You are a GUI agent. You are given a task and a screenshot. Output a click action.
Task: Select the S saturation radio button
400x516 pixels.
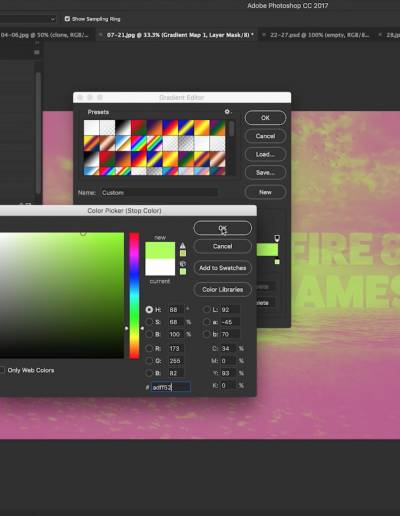149,322
